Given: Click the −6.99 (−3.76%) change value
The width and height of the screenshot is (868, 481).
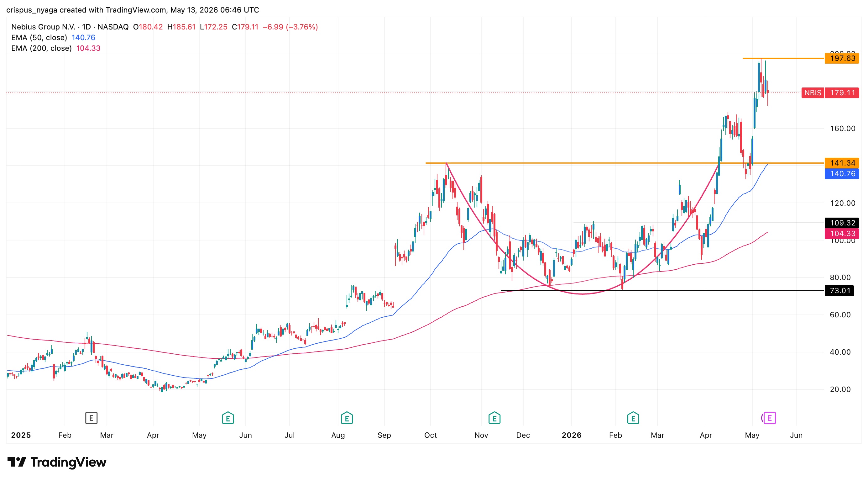Looking at the screenshot, I should coord(290,27).
